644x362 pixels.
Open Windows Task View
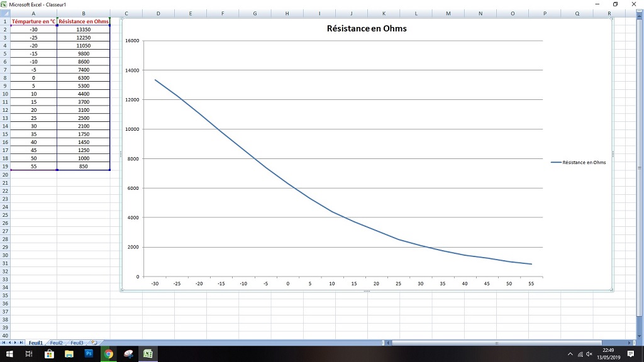(29, 354)
